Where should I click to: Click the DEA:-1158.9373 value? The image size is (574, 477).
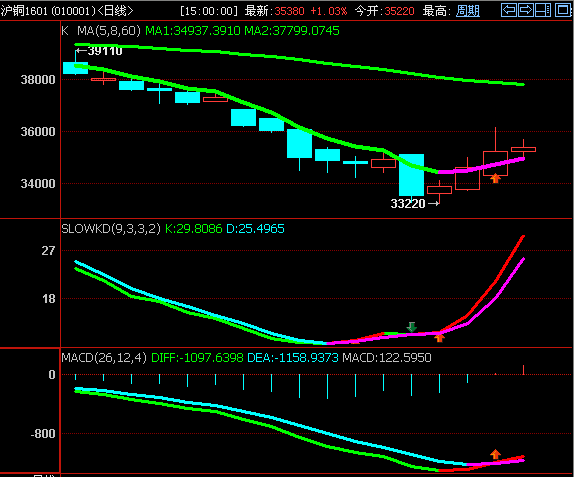[x=293, y=358]
